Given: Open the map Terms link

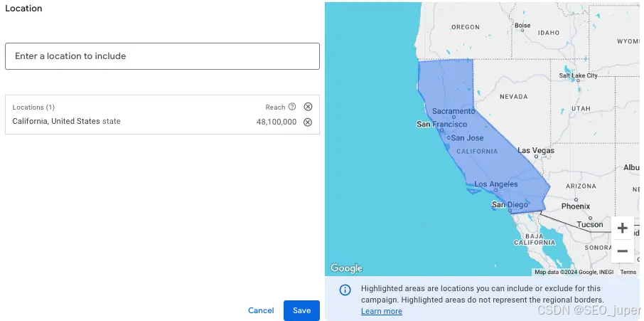Looking at the screenshot, I should pyautogui.click(x=628, y=272).
